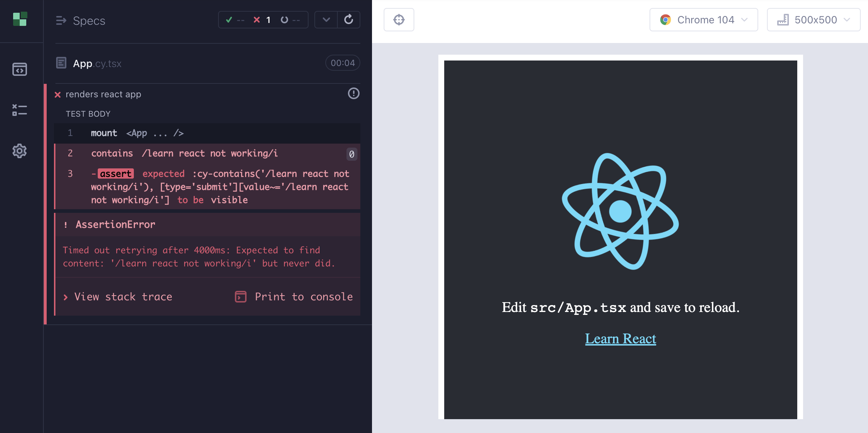The image size is (868, 433).
Task: Click the Print to console icon
Action: click(x=241, y=297)
